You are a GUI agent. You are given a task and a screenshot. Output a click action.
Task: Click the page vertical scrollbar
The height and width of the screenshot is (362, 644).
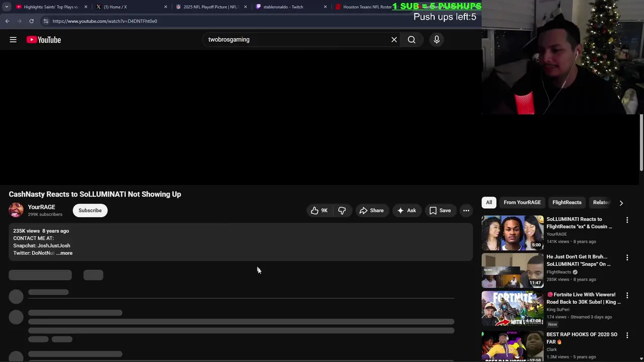[641, 142]
